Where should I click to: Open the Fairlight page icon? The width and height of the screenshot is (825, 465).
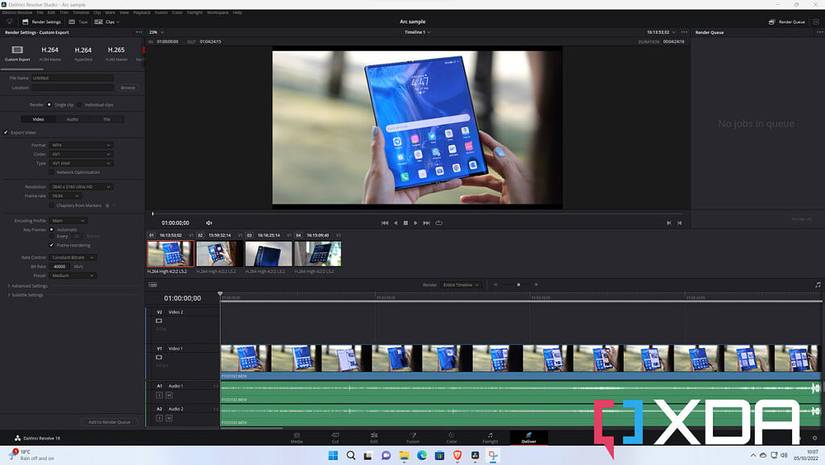490,438
